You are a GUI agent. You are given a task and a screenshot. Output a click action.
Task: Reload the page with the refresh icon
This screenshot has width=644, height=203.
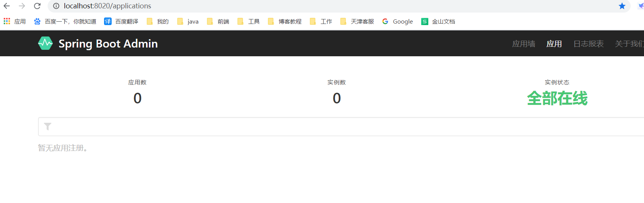[37, 6]
